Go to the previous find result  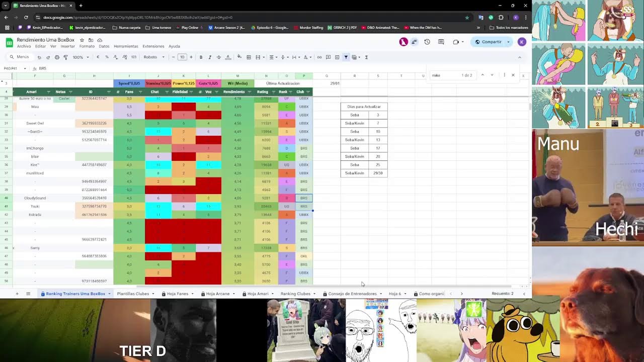tap(482, 75)
